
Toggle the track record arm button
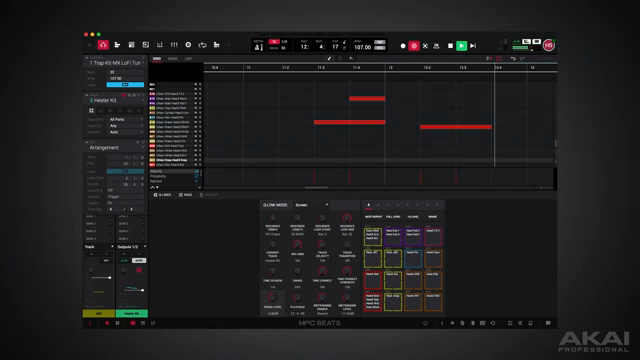click(x=139, y=270)
